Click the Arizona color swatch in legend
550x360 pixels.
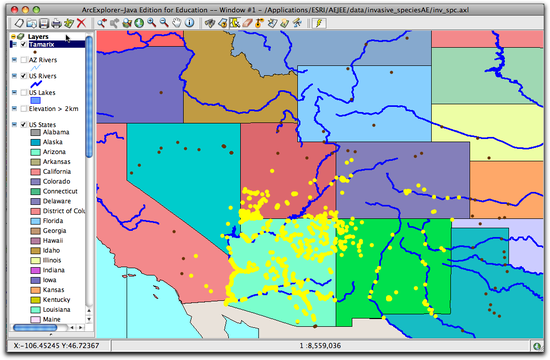tap(35, 152)
